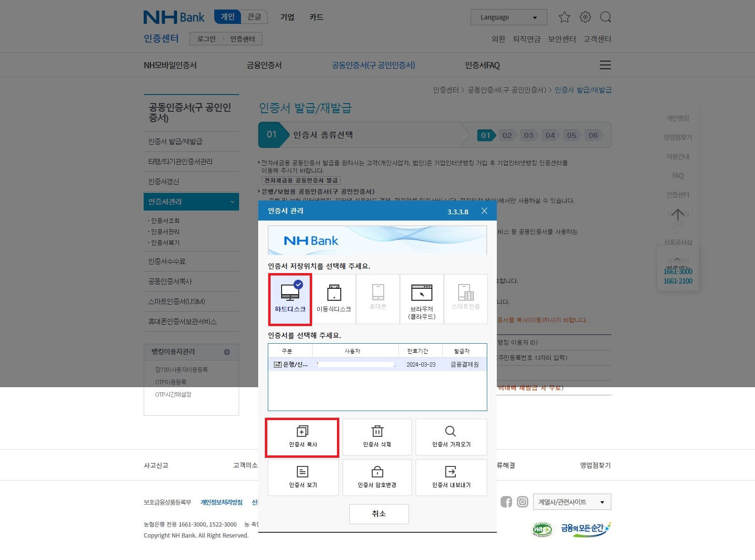
Task: Open 기업 top menu
Action: click(x=287, y=17)
